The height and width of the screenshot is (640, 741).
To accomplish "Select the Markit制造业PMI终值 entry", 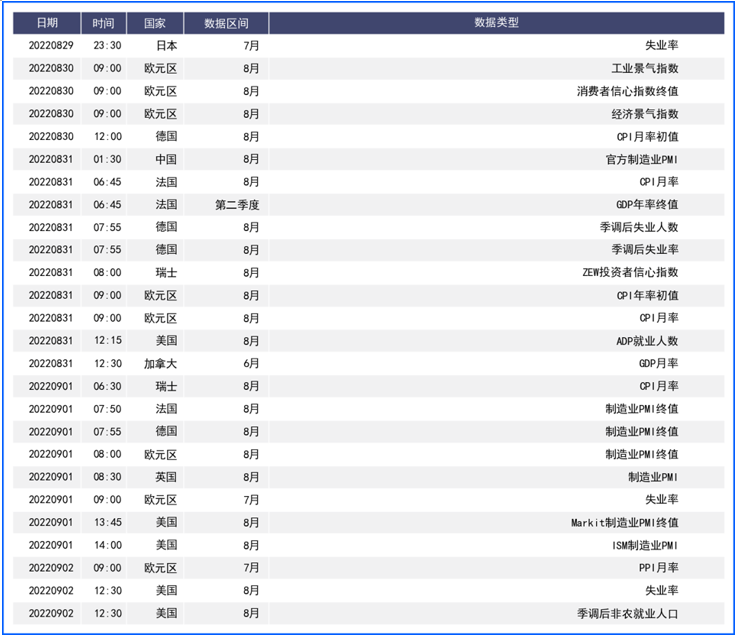I will [624, 523].
